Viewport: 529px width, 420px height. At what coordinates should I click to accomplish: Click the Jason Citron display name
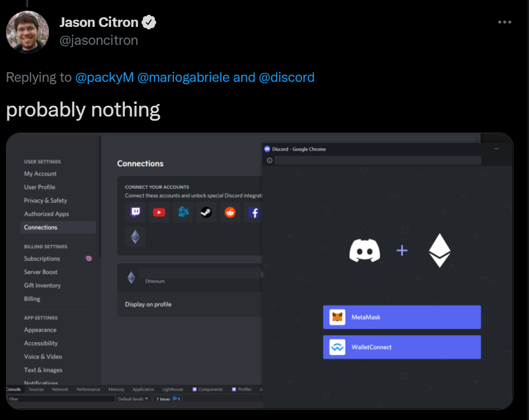coord(99,22)
